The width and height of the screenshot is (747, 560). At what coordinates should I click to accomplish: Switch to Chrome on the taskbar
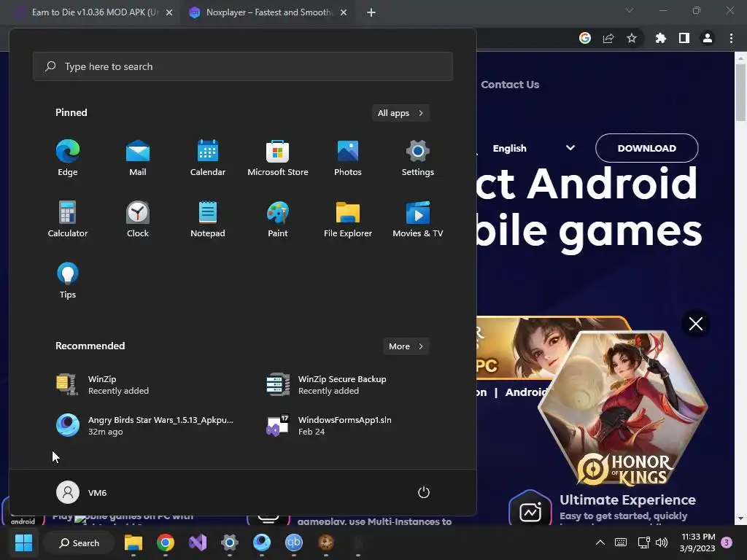166,542
